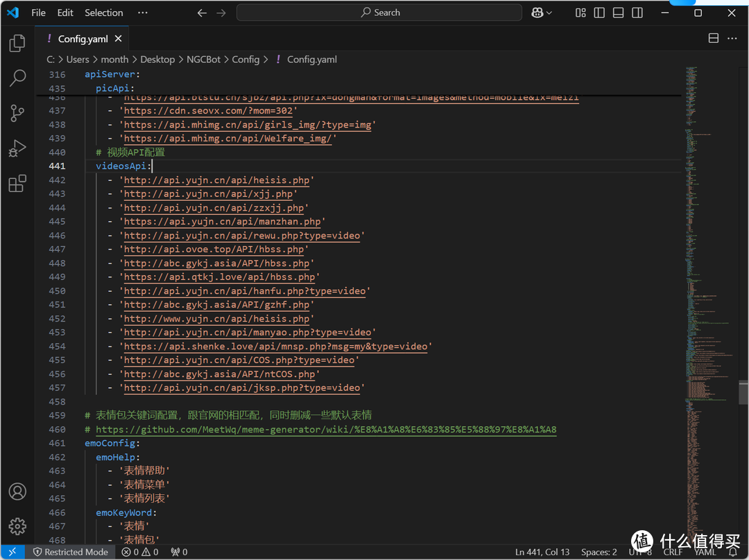Toggle the secondary side bar
Image resolution: width=749 pixels, height=560 pixels.
[637, 13]
